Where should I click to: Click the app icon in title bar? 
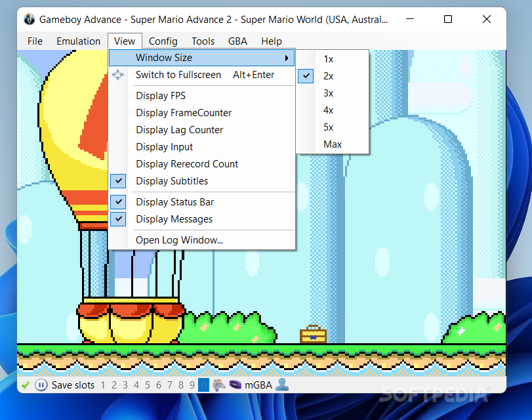pyautogui.click(x=29, y=19)
